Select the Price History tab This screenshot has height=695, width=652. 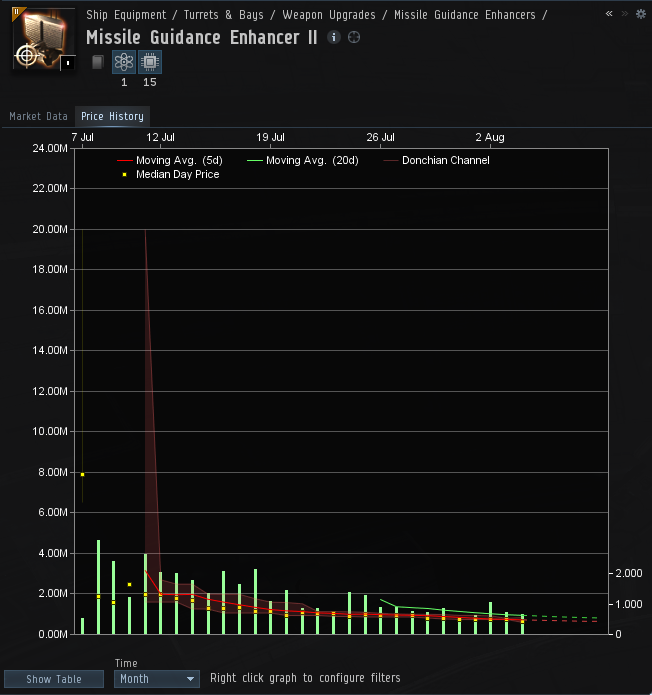coord(112,116)
